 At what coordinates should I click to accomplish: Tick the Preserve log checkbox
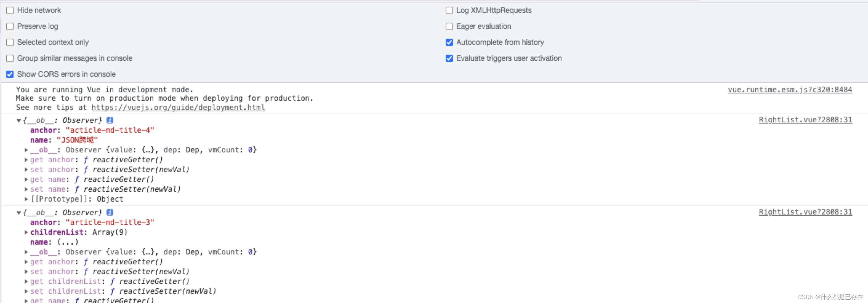coord(10,26)
